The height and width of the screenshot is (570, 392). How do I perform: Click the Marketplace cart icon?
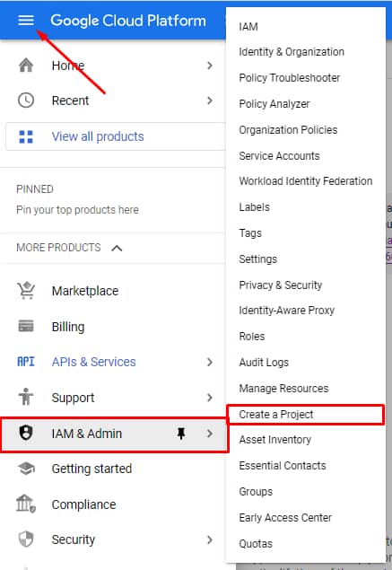click(26, 291)
